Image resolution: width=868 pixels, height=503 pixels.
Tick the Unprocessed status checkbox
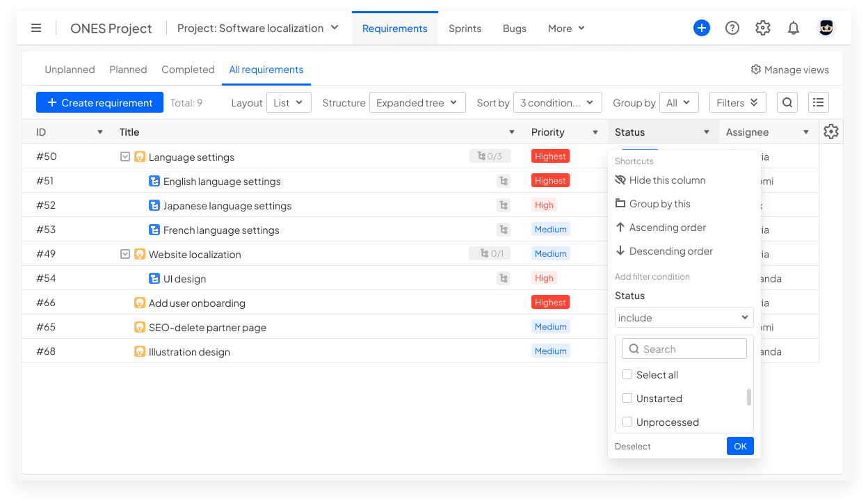pyautogui.click(x=627, y=422)
